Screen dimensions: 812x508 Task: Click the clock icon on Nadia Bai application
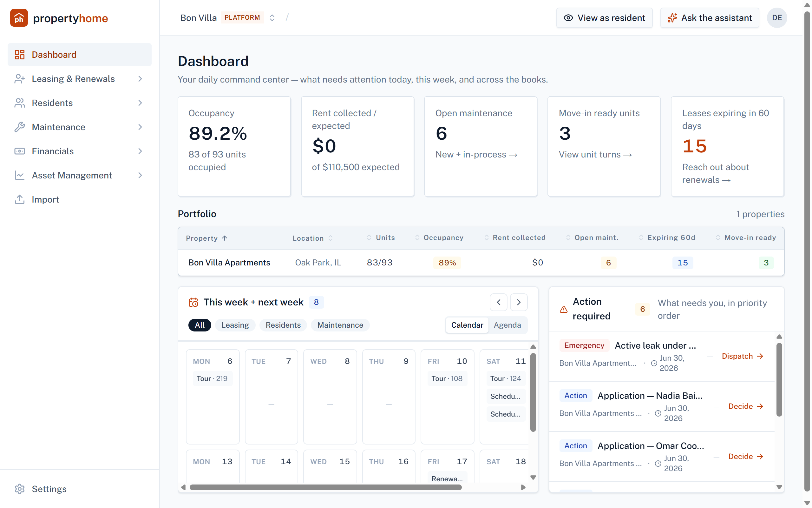pyautogui.click(x=658, y=413)
